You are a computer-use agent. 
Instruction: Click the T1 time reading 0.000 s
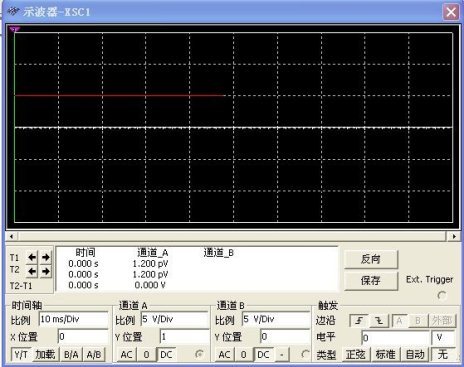click(x=83, y=264)
